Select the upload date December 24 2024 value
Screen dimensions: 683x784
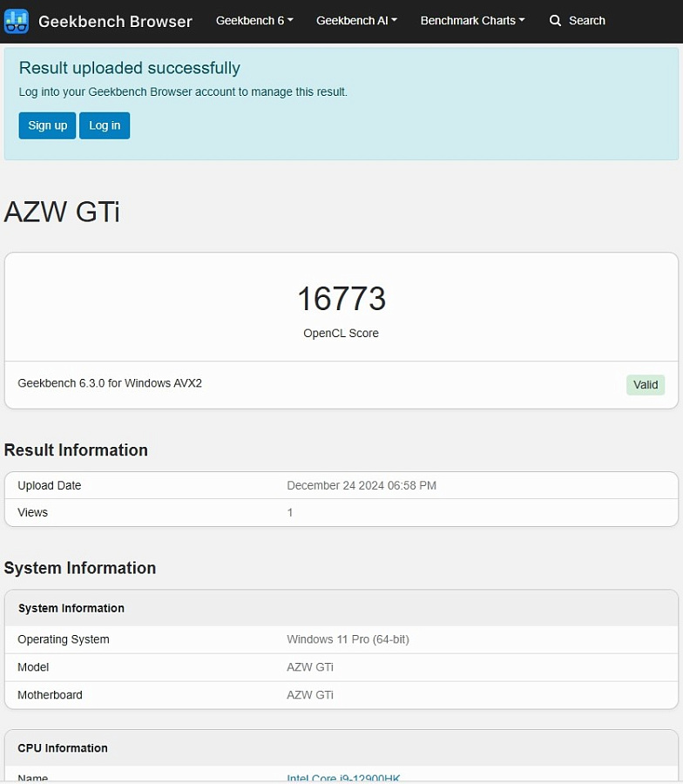click(362, 485)
